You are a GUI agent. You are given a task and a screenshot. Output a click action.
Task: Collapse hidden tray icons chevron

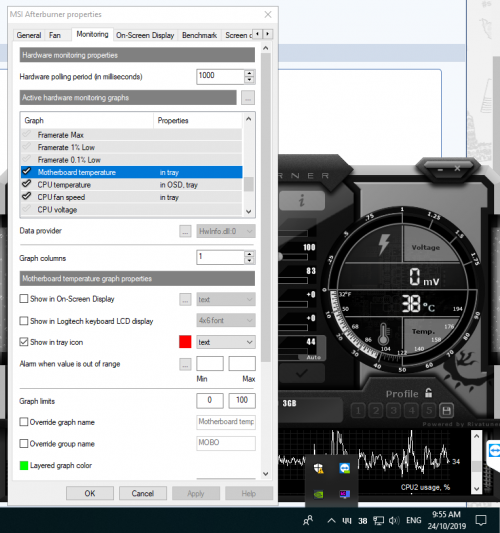331,520
